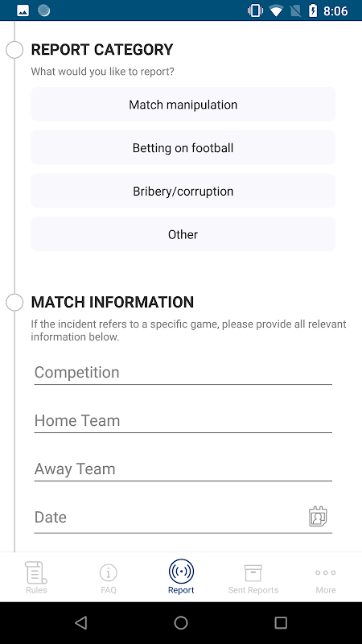Tap the recent apps square icon
Image resolution: width=362 pixels, height=644 pixels.
281,622
